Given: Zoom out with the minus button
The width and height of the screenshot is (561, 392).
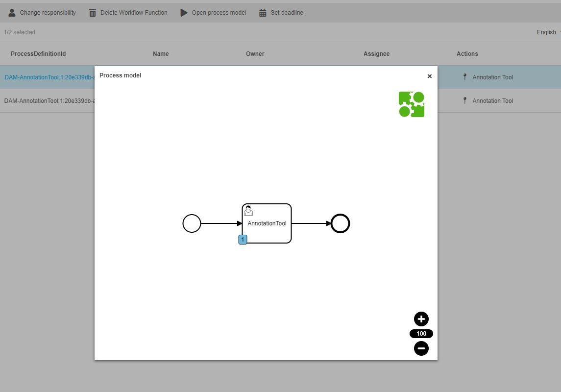Looking at the screenshot, I should coord(421,348).
